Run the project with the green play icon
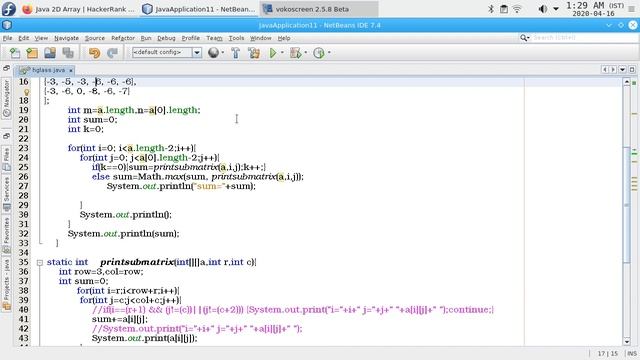 click(273, 53)
